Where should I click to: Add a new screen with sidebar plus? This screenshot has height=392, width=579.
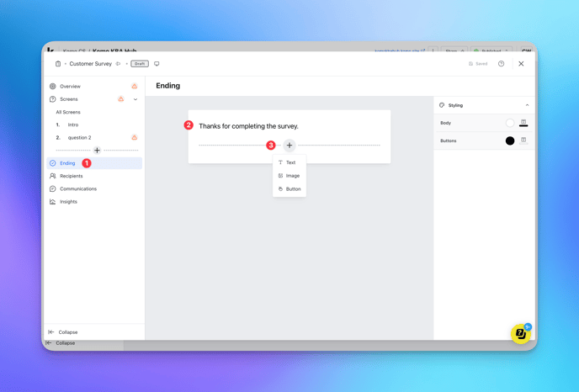tap(97, 151)
